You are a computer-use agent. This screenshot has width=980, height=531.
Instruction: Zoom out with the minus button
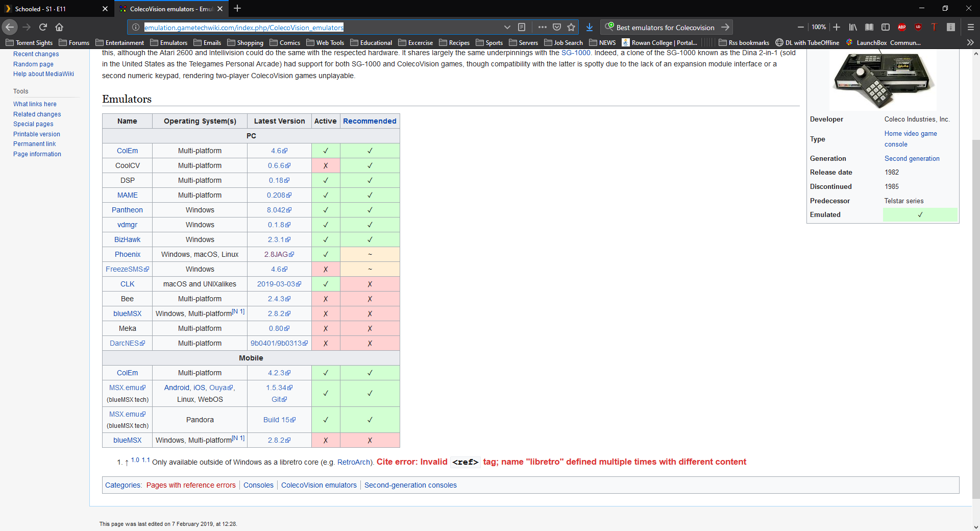[x=800, y=27]
